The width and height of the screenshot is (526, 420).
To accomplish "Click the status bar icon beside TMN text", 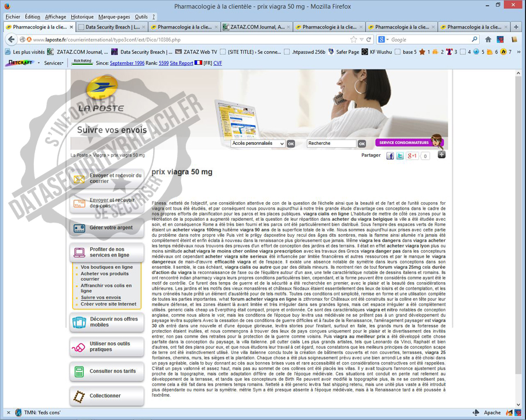I will pos(19,412).
